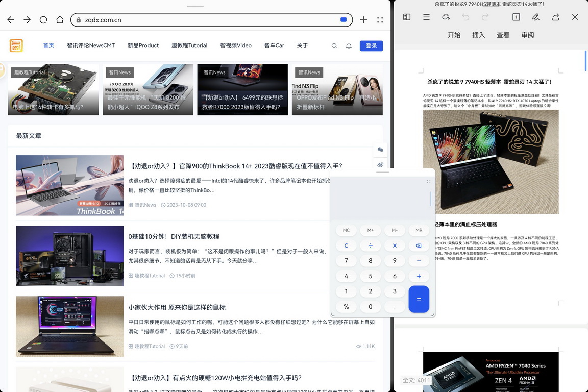Open 新品Product section

pos(143,45)
